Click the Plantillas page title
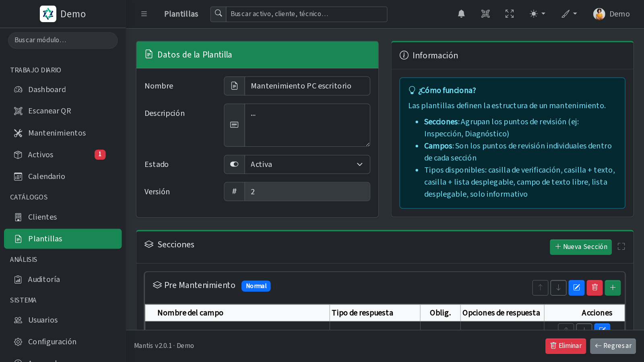The image size is (644, 362). click(181, 14)
